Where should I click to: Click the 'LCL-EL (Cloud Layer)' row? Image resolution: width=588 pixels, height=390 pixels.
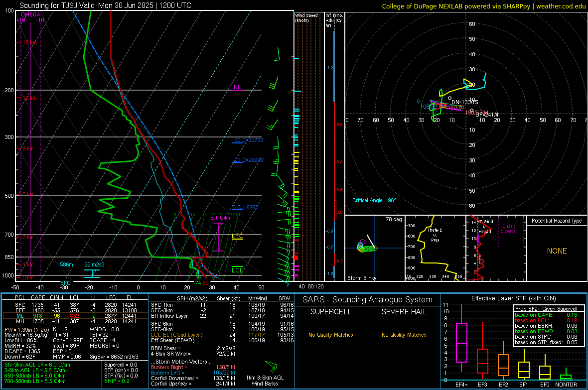click(222, 335)
